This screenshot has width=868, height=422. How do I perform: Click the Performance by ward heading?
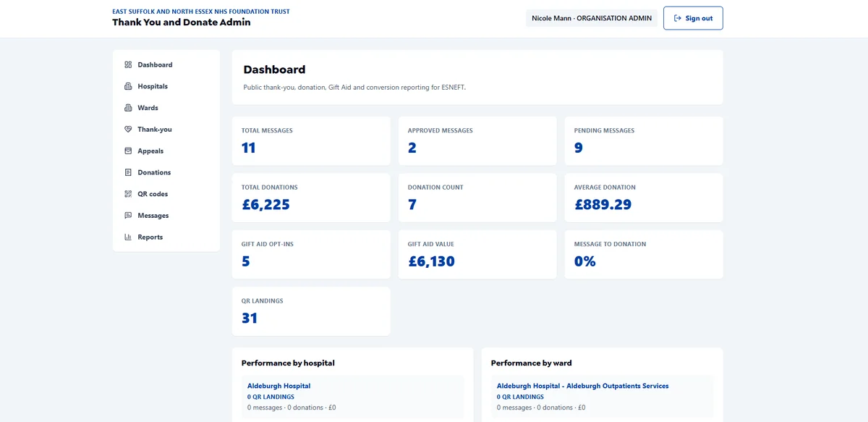[532, 363]
